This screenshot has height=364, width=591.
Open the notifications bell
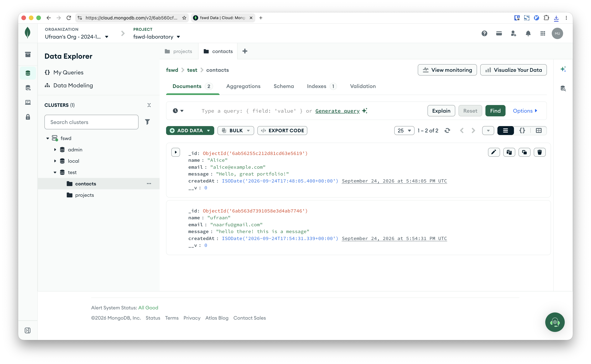[528, 33]
